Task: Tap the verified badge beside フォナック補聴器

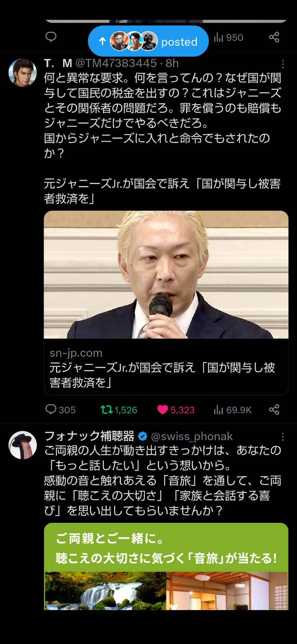Action: pyautogui.click(x=143, y=436)
